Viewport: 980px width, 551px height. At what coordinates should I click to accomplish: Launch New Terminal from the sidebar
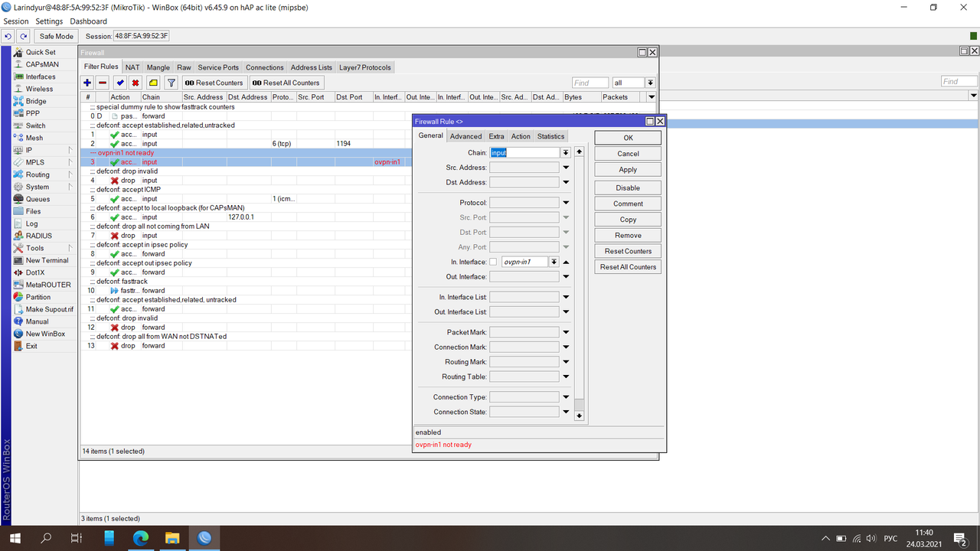[47, 260]
